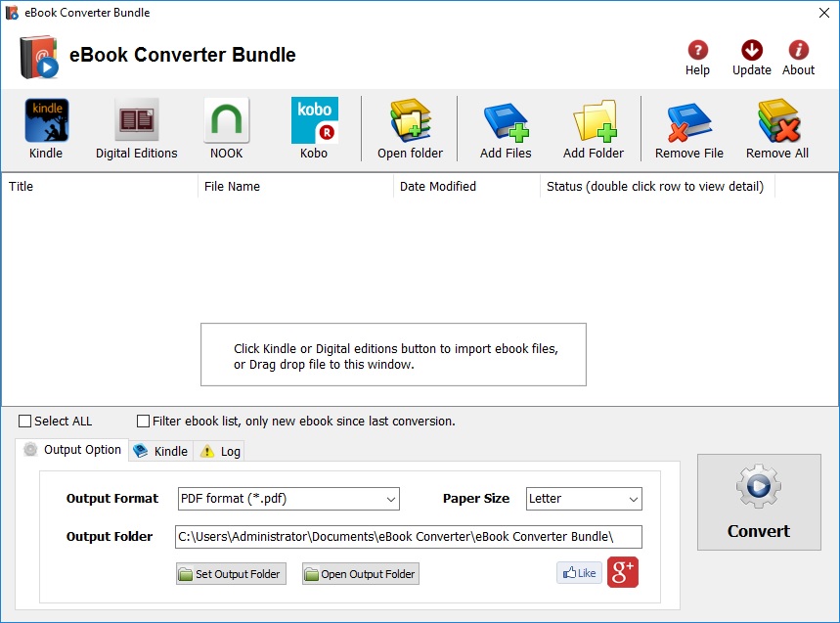Click the app logo beside the title
The height and width of the screenshot is (623, 840).
[38, 57]
